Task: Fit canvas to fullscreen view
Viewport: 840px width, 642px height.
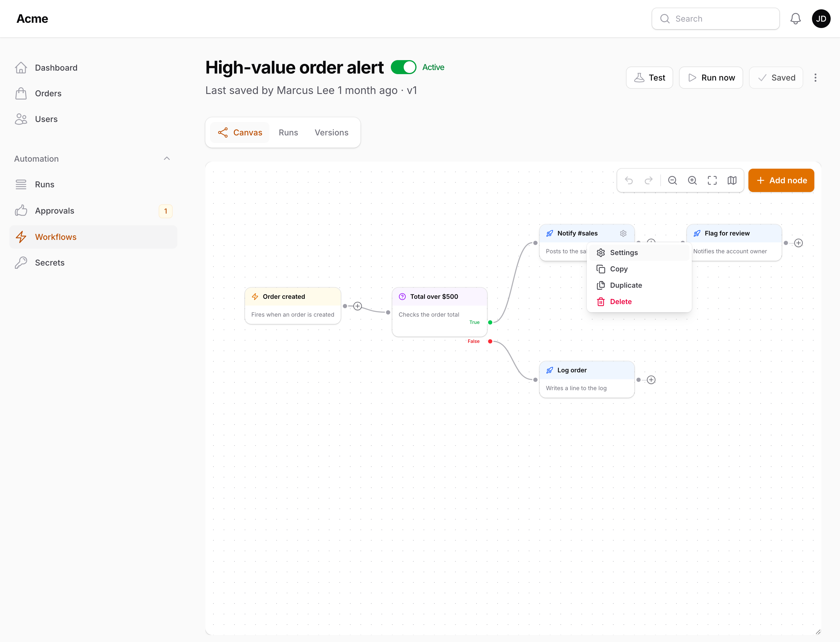Action: pos(712,180)
